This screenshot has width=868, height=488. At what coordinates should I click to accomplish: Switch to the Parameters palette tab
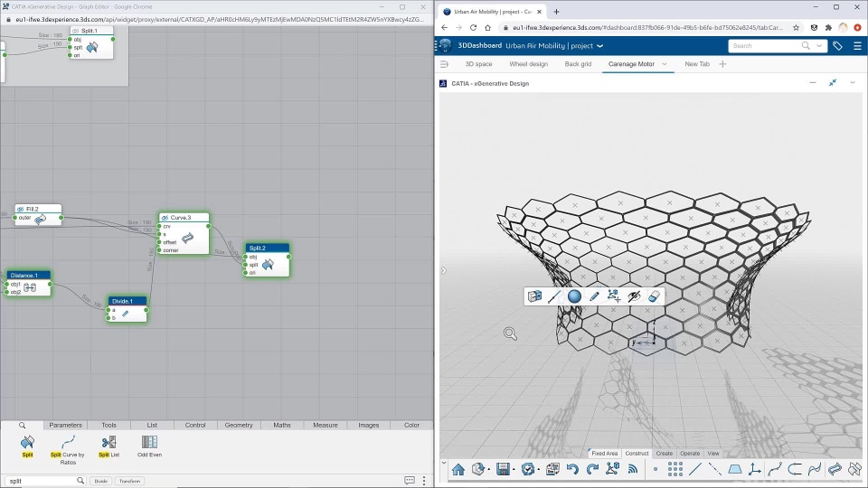(x=65, y=425)
